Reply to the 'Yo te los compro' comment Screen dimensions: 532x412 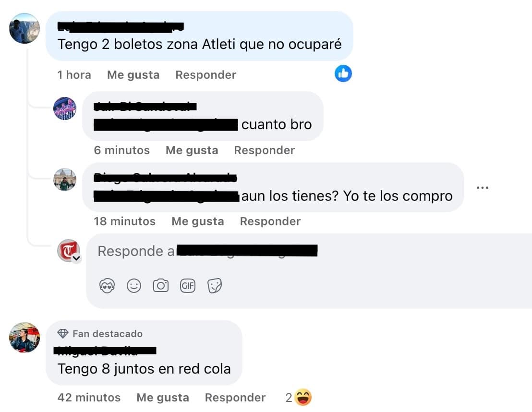[270, 221]
